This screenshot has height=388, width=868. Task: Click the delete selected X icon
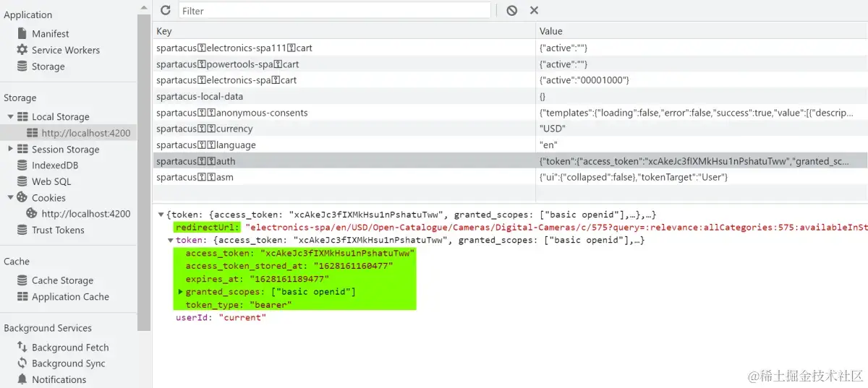pos(534,10)
